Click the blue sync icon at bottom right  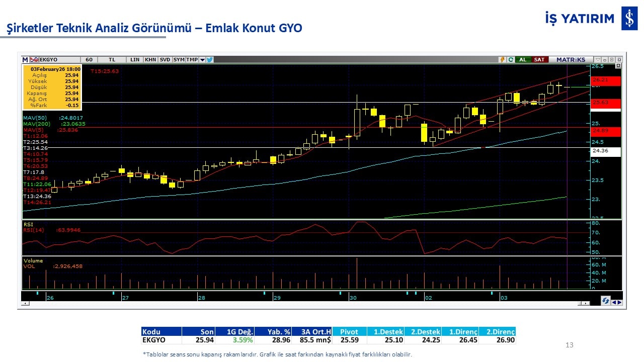[x=606, y=300]
